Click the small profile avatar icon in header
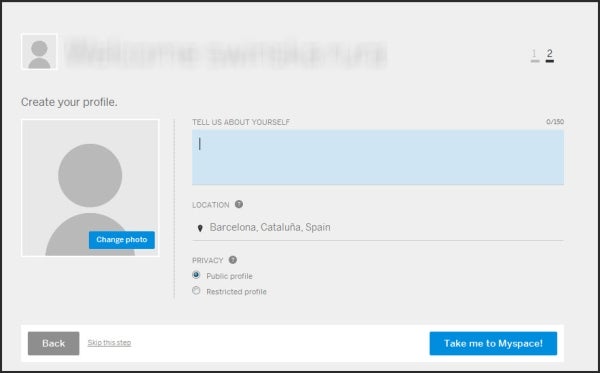This screenshot has width=600, height=373. coord(39,52)
